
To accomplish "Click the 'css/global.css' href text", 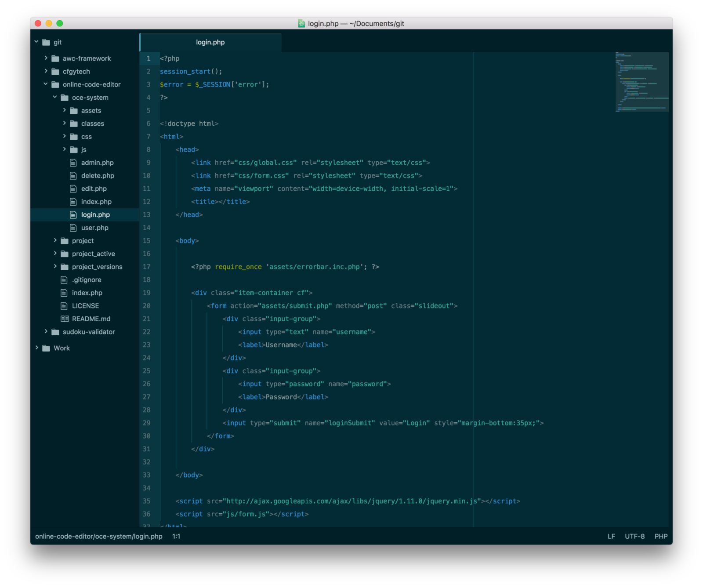I will [266, 163].
